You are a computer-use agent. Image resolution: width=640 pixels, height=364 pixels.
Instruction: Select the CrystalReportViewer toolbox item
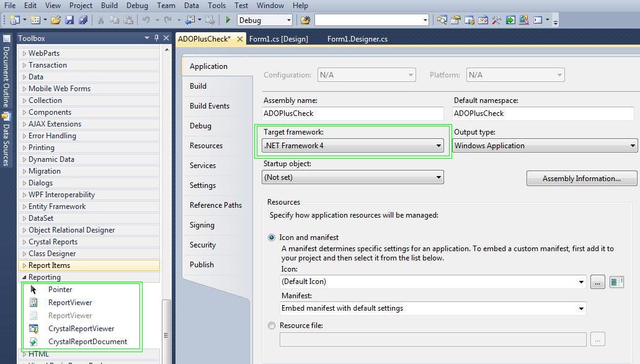coord(81,329)
